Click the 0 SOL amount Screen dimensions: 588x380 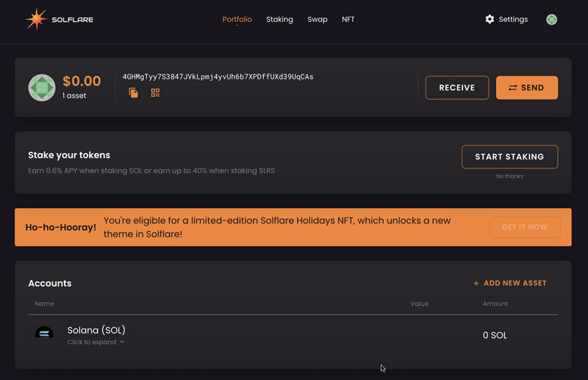tap(495, 335)
